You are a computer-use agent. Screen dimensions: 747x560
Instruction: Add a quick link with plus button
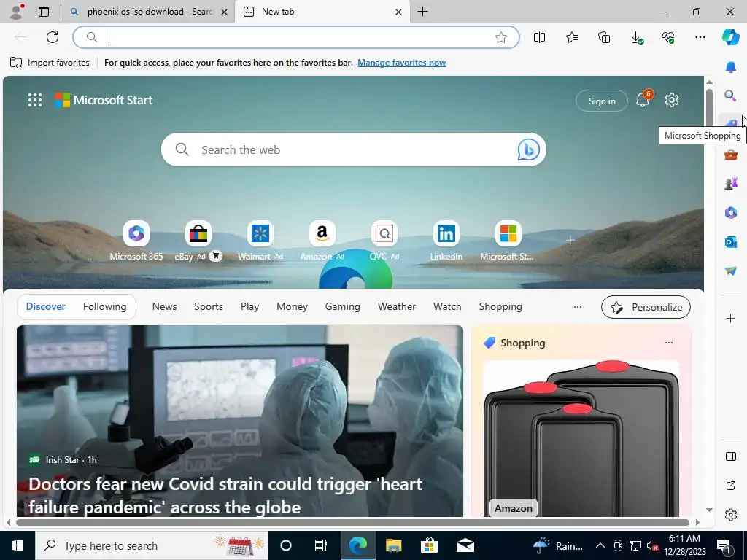[570, 240]
